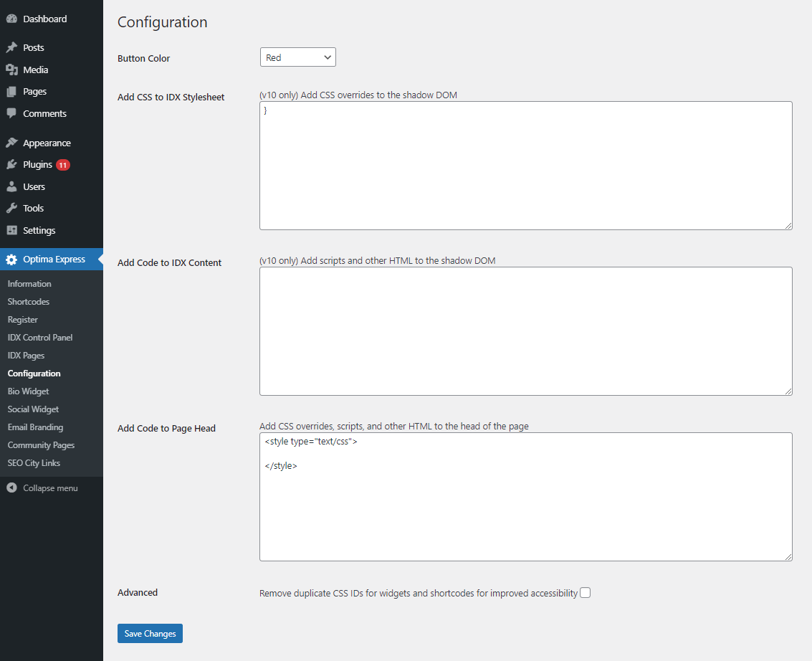Click into the Page Head code textarea
The width and height of the screenshot is (812, 661).
525,497
